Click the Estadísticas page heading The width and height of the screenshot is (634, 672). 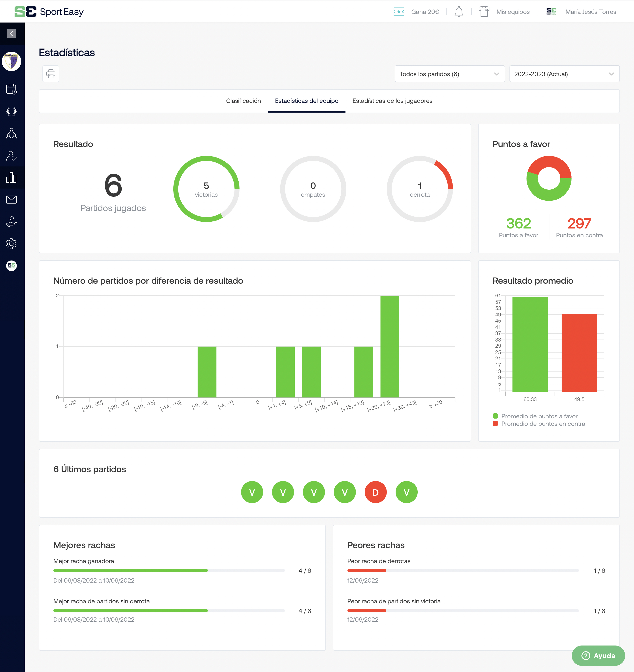click(x=67, y=53)
